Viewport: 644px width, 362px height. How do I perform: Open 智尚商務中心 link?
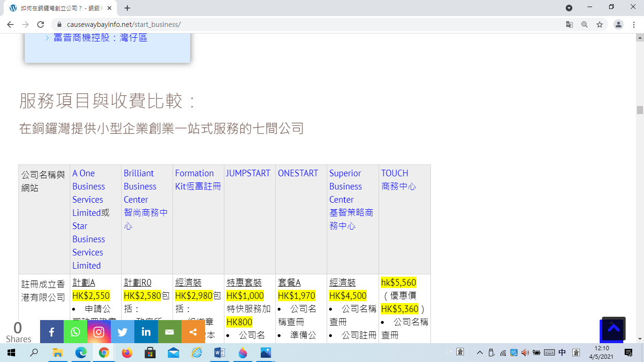coord(146,219)
